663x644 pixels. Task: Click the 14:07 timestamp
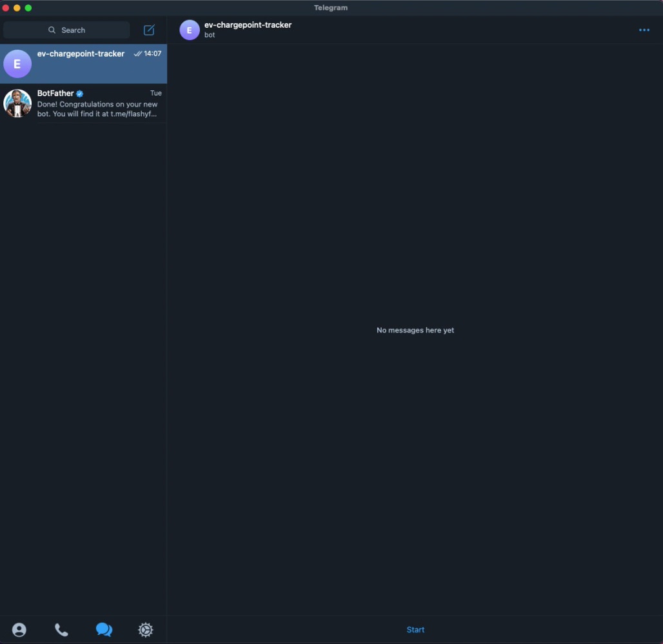point(153,54)
